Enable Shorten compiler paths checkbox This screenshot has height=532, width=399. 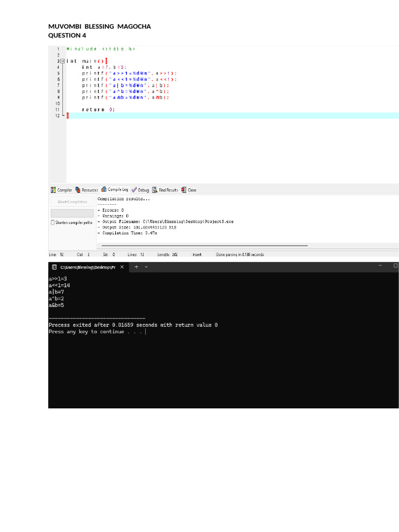pyautogui.click(x=52, y=222)
